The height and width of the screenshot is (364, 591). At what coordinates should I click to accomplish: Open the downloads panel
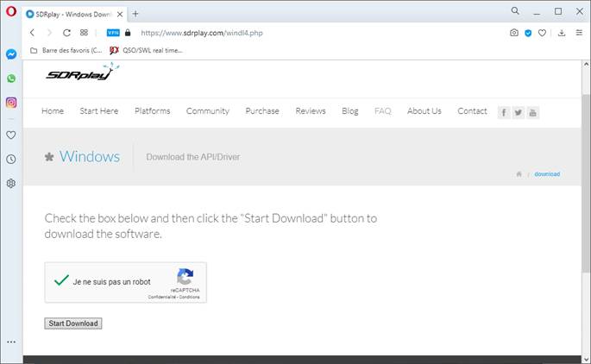click(562, 33)
